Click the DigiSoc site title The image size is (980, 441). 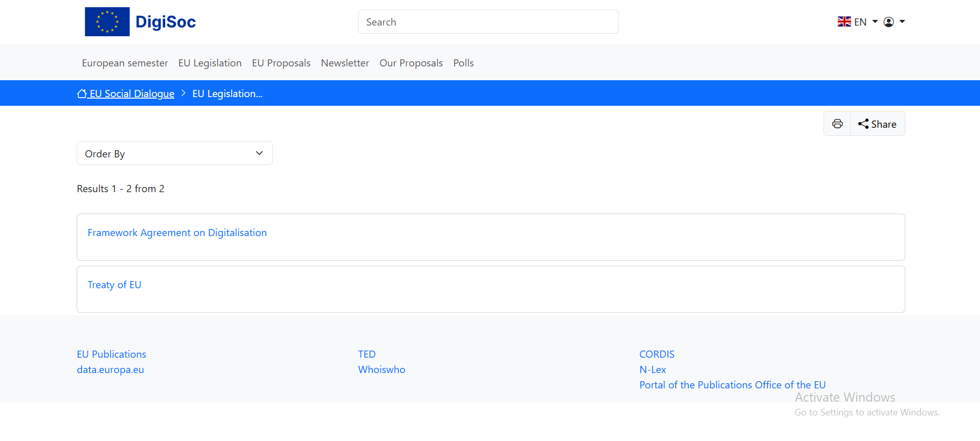tap(165, 22)
